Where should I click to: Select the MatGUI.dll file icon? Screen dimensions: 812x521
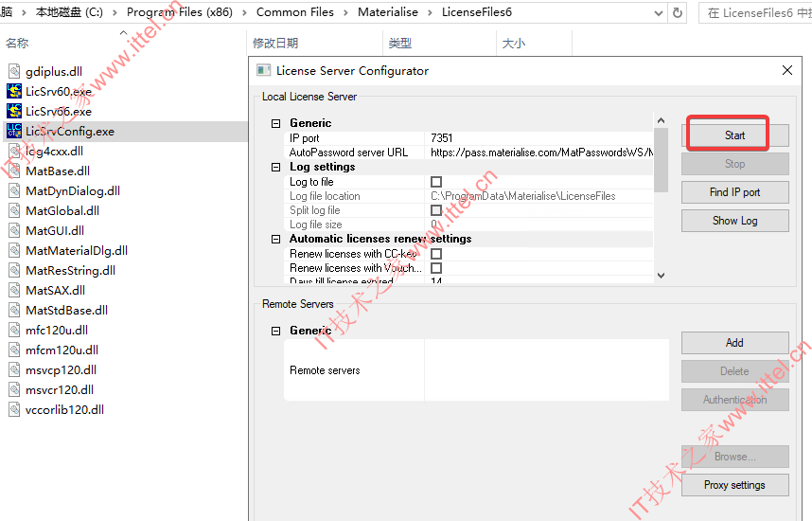pyautogui.click(x=14, y=230)
